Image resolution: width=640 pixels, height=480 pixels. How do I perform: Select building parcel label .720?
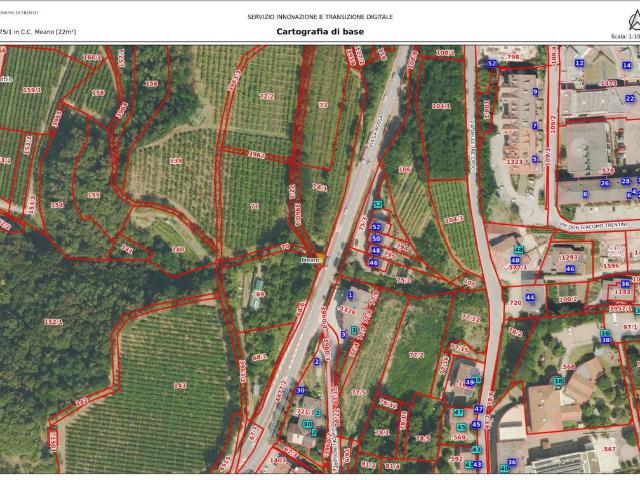coord(515,302)
